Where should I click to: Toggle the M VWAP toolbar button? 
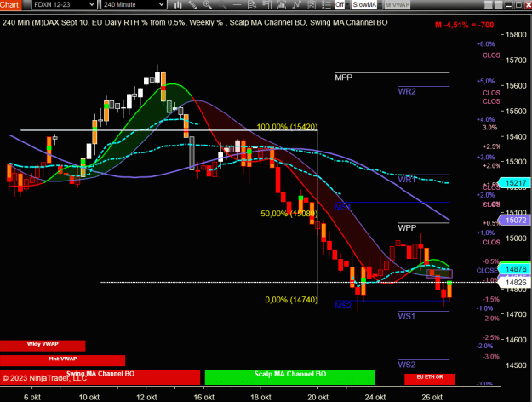pyautogui.click(x=398, y=5)
